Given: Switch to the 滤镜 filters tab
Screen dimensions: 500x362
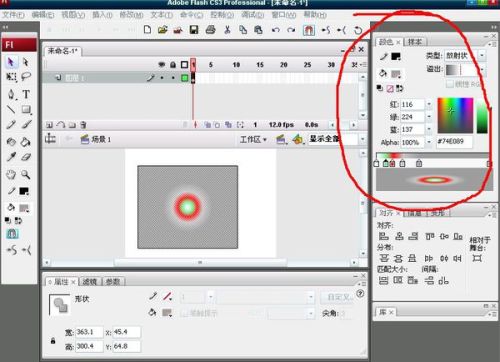Looking at the screenshot, I should coord(90,282).
